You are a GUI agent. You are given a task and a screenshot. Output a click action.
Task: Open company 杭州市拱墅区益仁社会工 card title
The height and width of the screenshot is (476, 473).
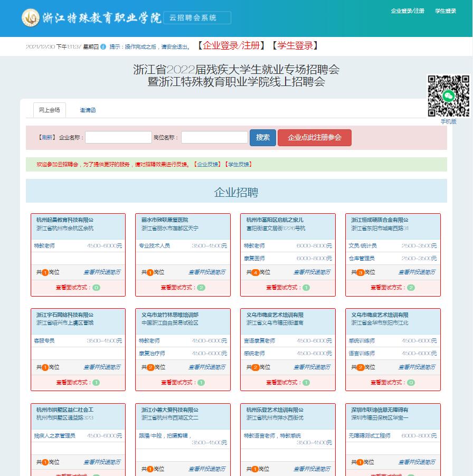pos(65,410)
